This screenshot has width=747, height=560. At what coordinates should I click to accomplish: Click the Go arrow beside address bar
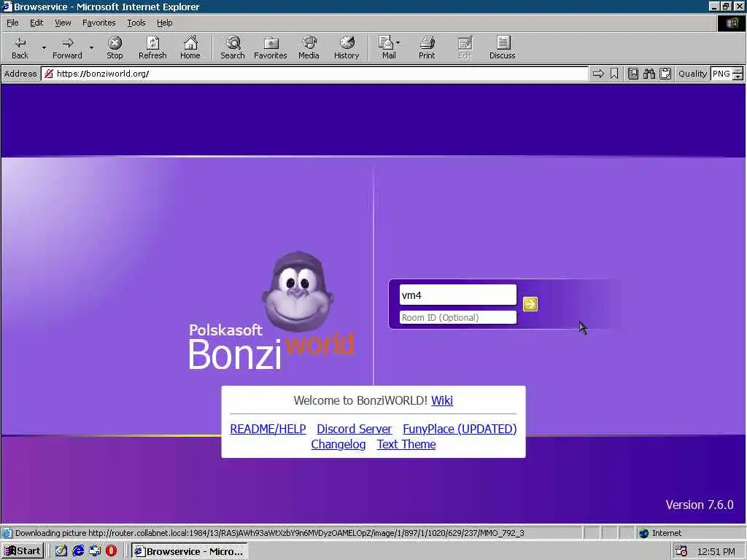point(598,74)
